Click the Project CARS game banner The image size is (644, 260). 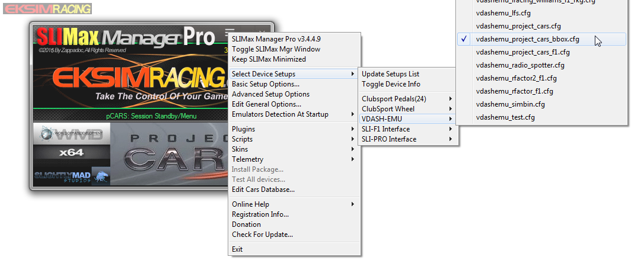pyautogui.click(x=170, y=154)
